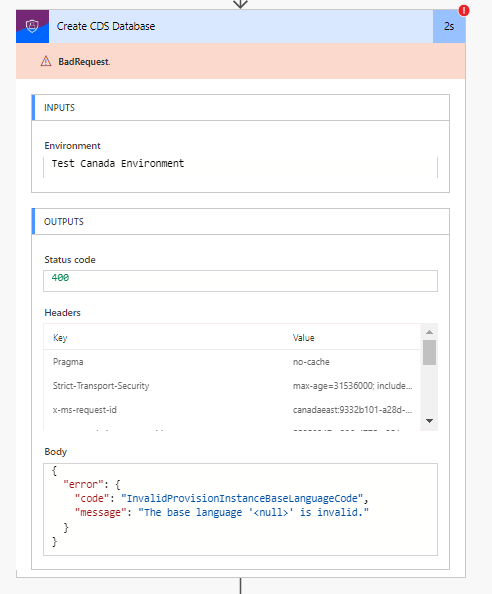Click the 2s duration badge

pos(449,26)
